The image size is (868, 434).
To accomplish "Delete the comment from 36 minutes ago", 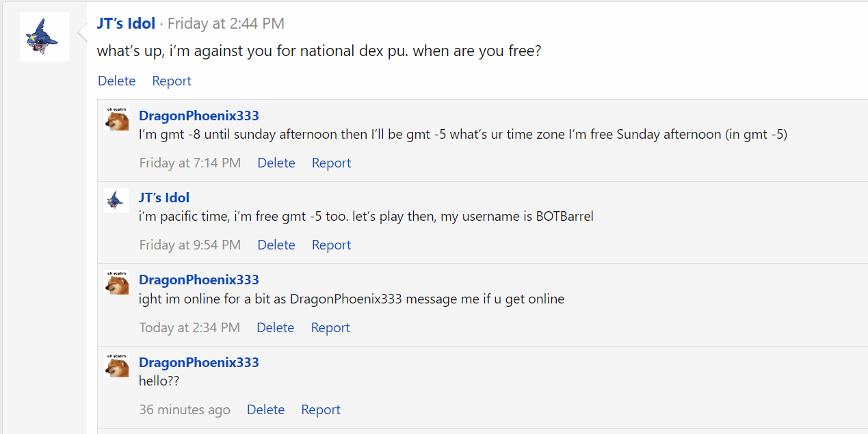I will tap(266, 409).
